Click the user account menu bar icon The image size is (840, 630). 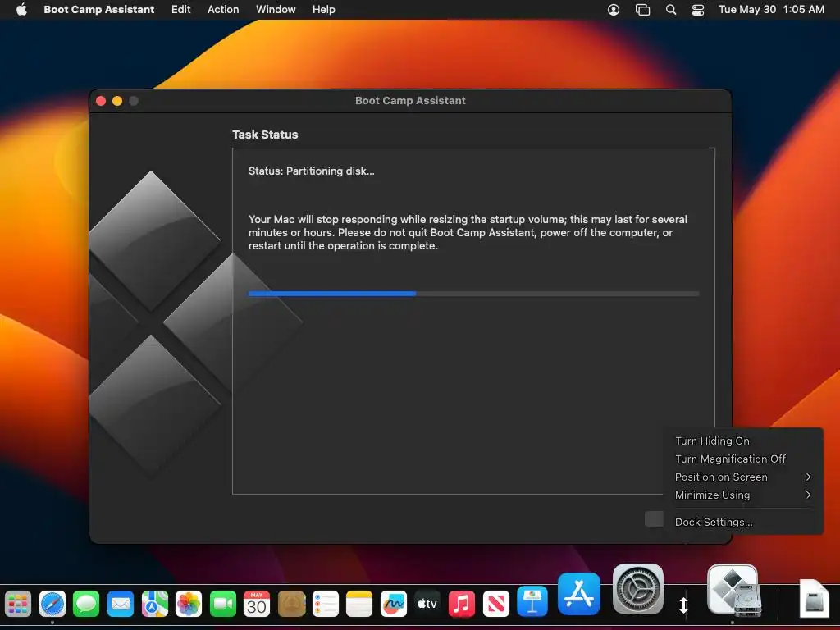[x=614, y=10]
